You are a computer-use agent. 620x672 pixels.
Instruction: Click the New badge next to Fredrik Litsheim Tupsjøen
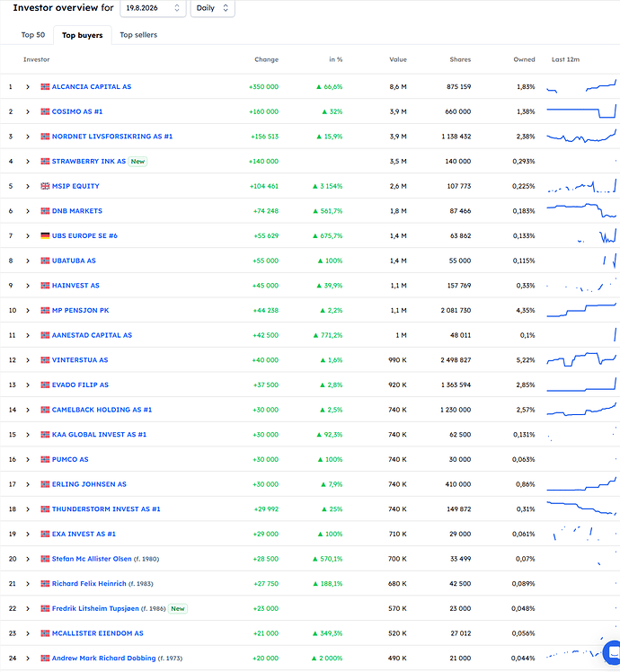(x=178, y=608)
